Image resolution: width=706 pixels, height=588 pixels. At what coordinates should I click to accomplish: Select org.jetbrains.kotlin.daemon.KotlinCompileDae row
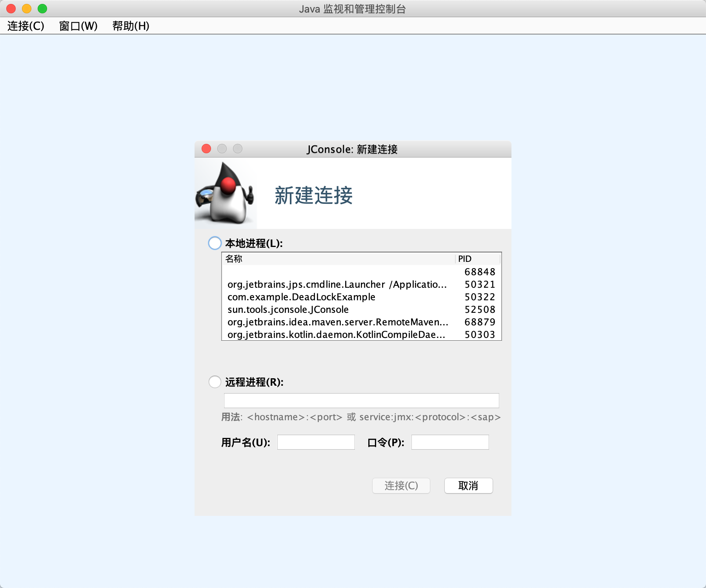(x=361, y=334)
